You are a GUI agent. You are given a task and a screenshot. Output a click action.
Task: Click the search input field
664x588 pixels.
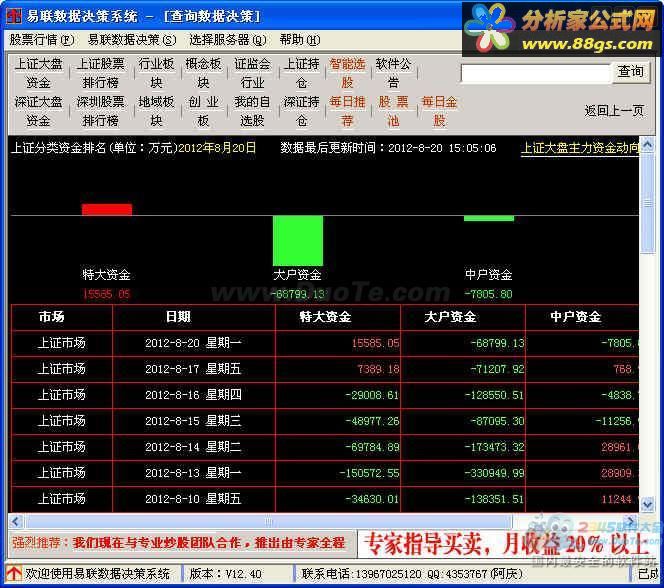coord(535,73)
